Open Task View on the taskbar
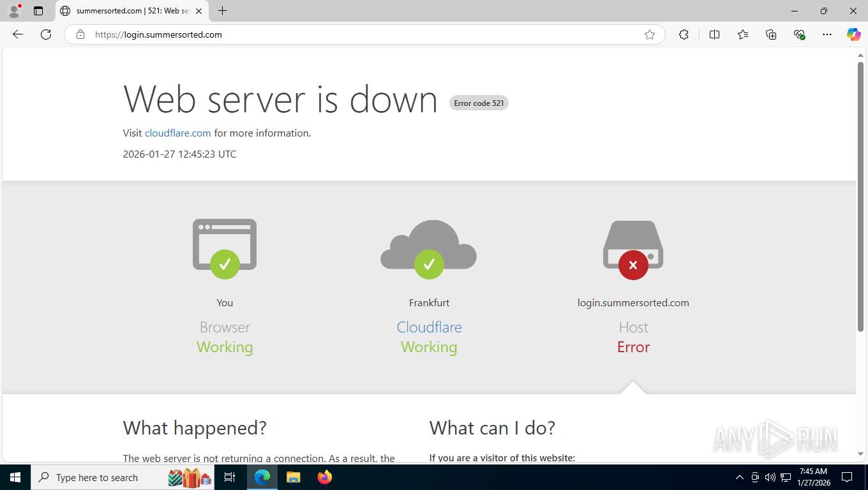This screenshot has width=868, height=490. pos(230,477)
